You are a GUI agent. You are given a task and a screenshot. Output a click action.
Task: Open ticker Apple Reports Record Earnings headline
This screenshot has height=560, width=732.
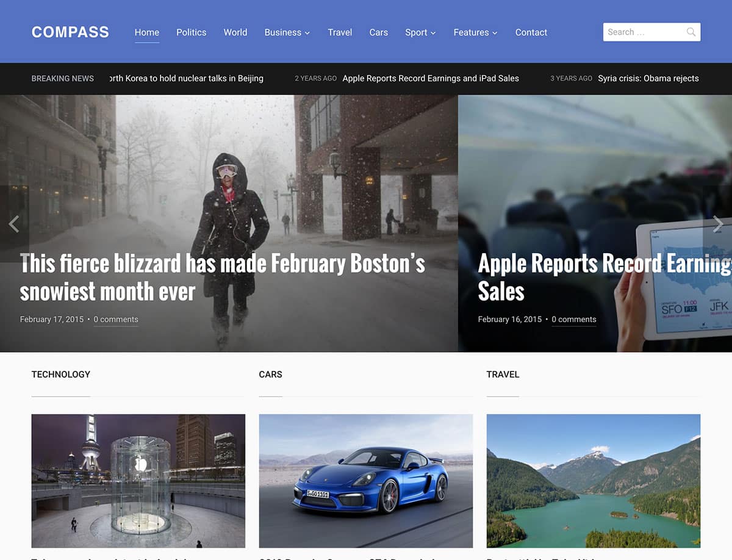[431, 78]
